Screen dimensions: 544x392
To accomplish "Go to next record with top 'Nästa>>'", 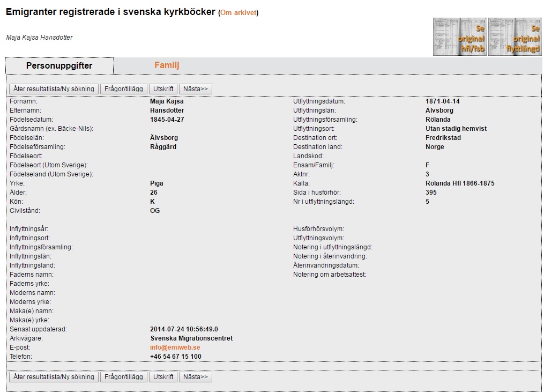I will tap(196, 89).
